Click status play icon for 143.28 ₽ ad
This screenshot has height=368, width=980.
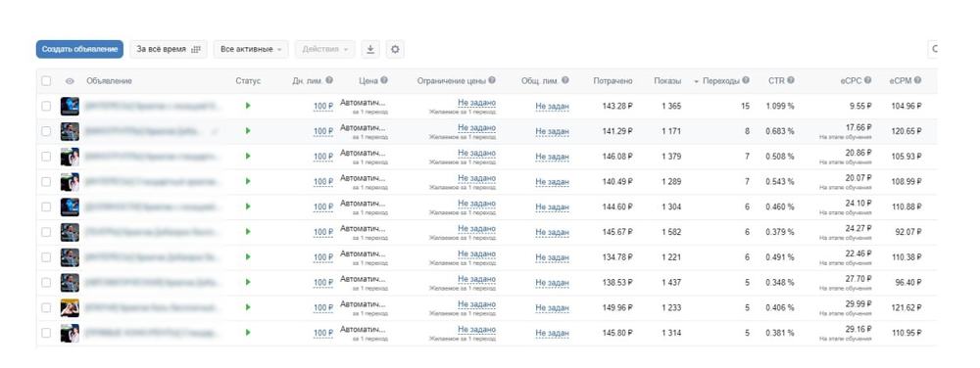tap(248, 106)
